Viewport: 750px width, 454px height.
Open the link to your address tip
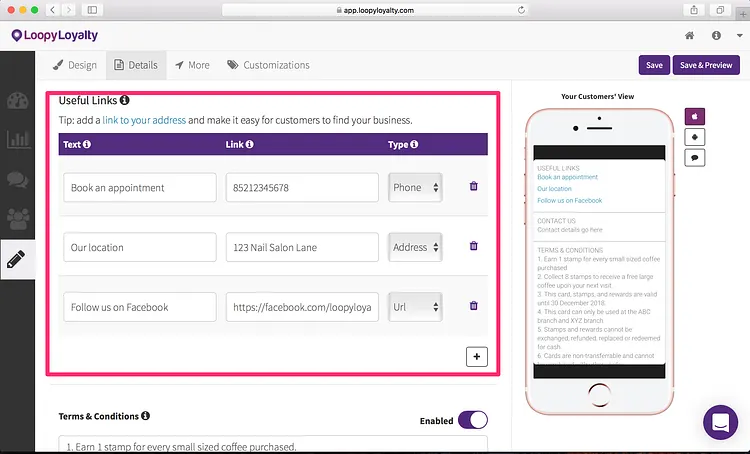coord(144,120)
